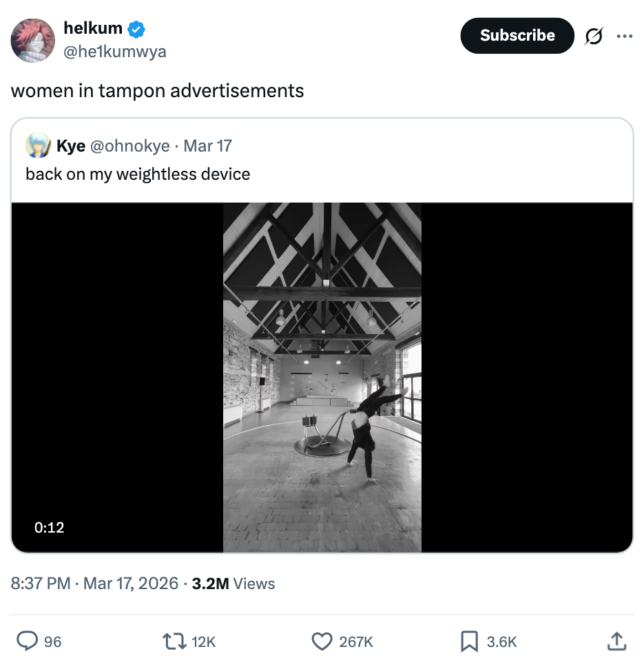The width and height of the screenshot is (644, 658).
Task: Click the 8:37 PM timestamp link
Action: (41, 584)
